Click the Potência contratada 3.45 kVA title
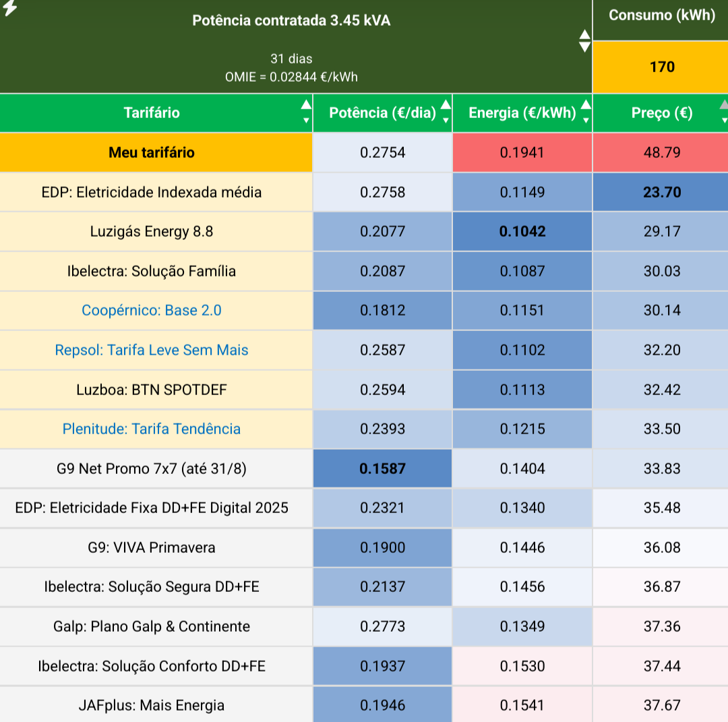Image resolution: width=728 pixels, height=722 pixels. click(291, 20)
